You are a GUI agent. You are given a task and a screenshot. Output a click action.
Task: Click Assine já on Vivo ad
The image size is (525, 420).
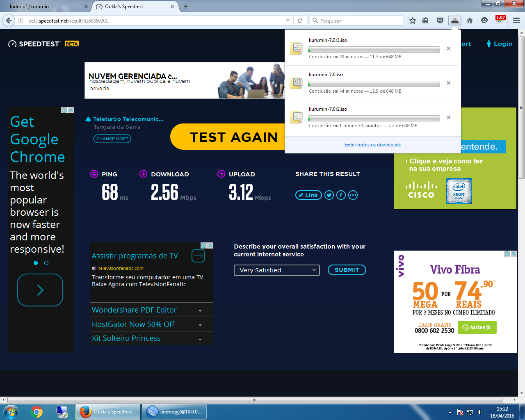[x=477, y=327]
